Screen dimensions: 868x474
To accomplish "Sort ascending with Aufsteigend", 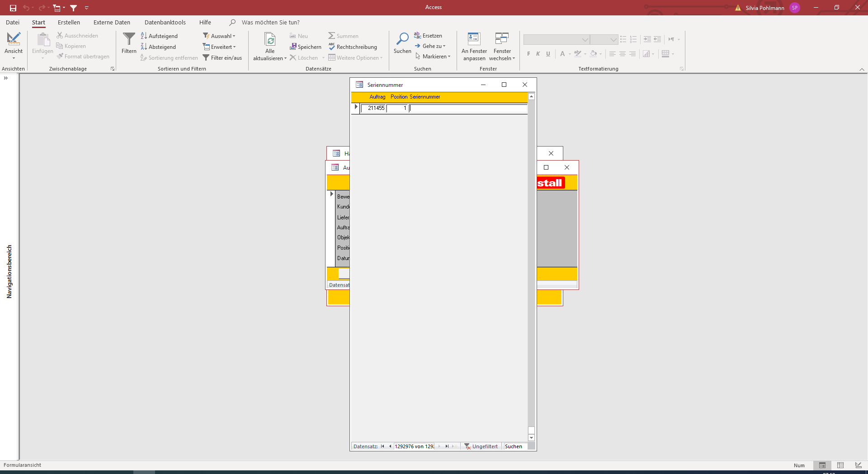I will point(159,36).
